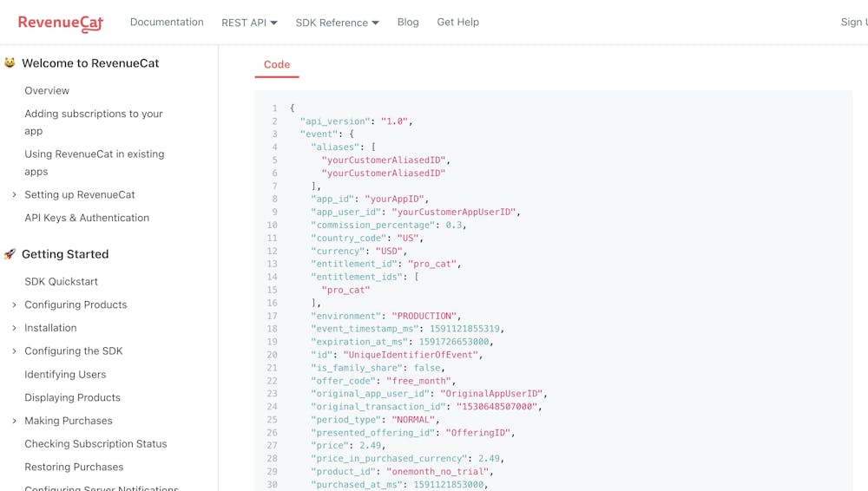The image size is (868, 491).
Task: Click the "USD" currency value
Action: pos(390,251)
